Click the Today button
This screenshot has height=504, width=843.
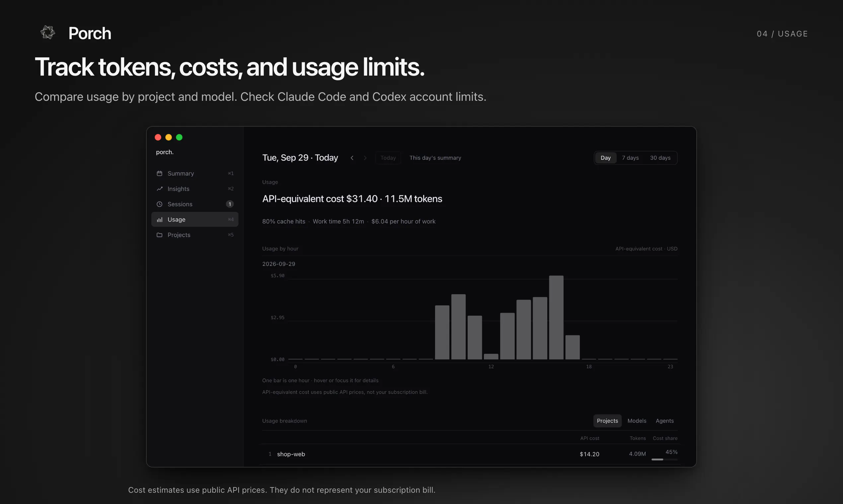pos(388,158)
